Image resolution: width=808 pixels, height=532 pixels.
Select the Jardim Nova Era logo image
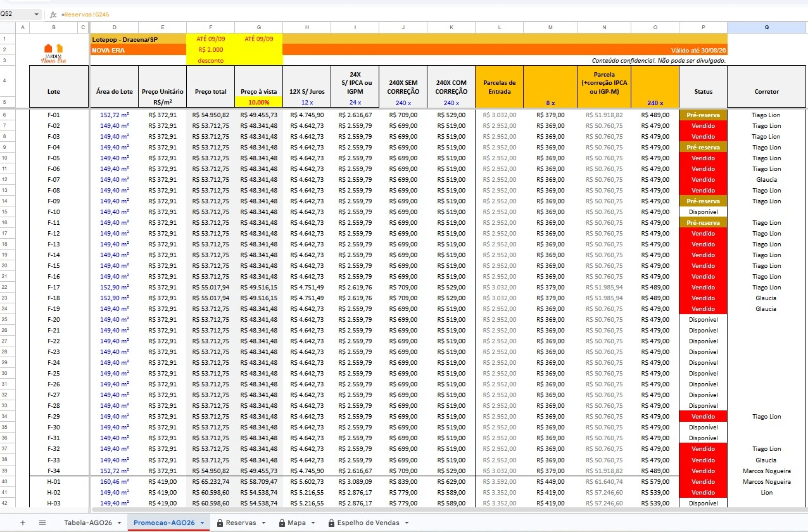54,54
